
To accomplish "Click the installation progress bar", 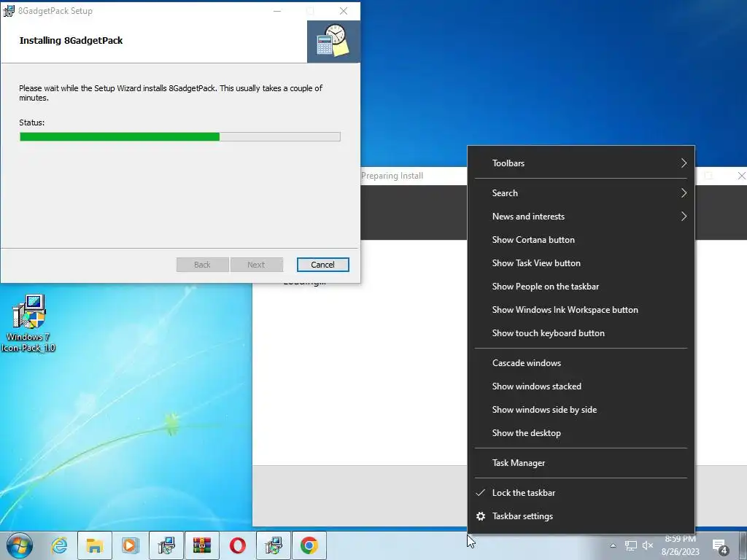I will tap(180, 137).
